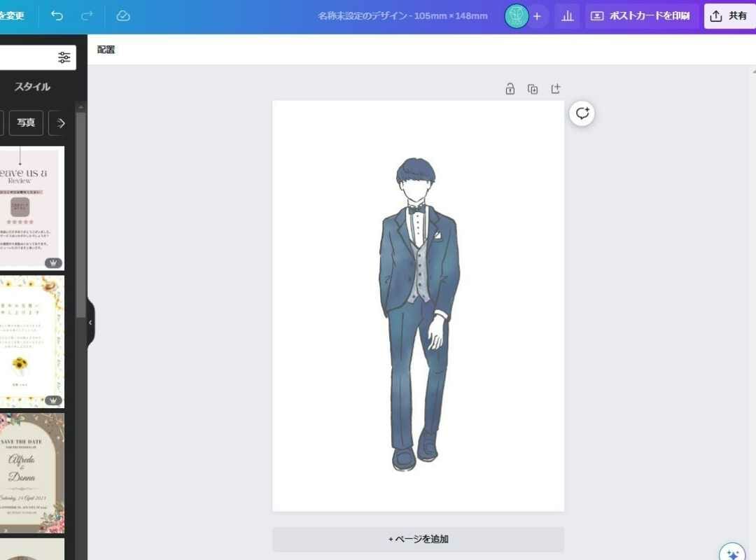Screen dimensions: 756x560
Task: Duplicate the page with the copy icon
Action: 533,89
